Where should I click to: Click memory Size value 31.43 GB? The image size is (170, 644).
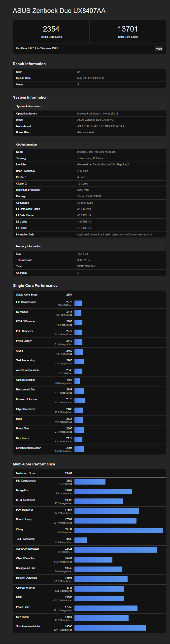pyautogui.click(x=83, y=254)
